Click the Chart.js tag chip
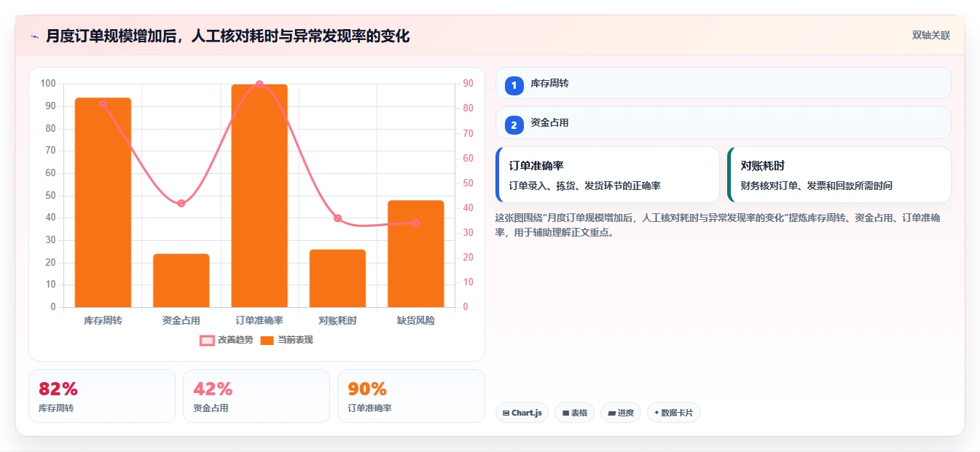Screen dimensions: 980x452 tap(522, 413)
